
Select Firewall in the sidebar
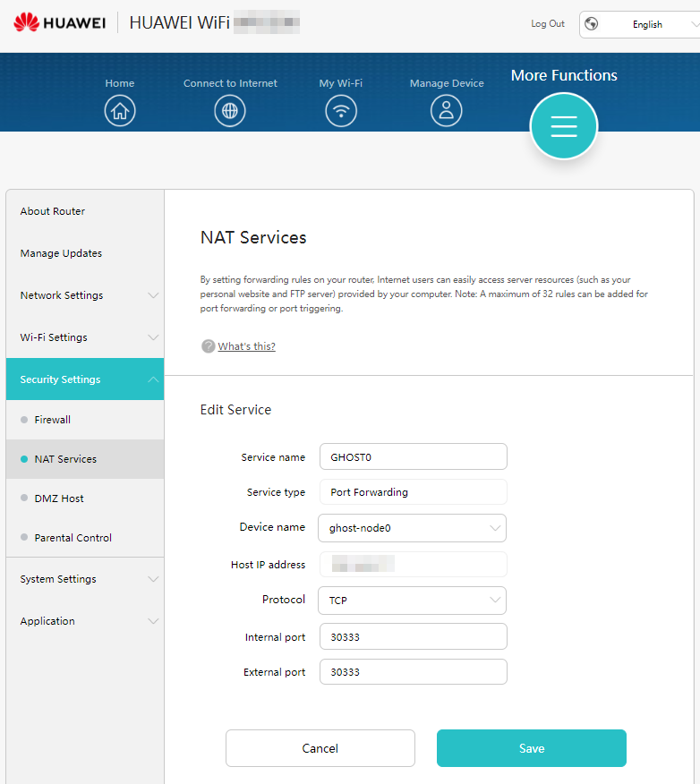[x=53, y=420]
